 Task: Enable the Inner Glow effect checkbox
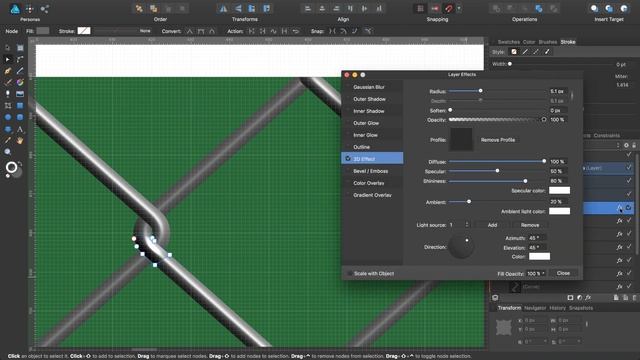[348, 135]
